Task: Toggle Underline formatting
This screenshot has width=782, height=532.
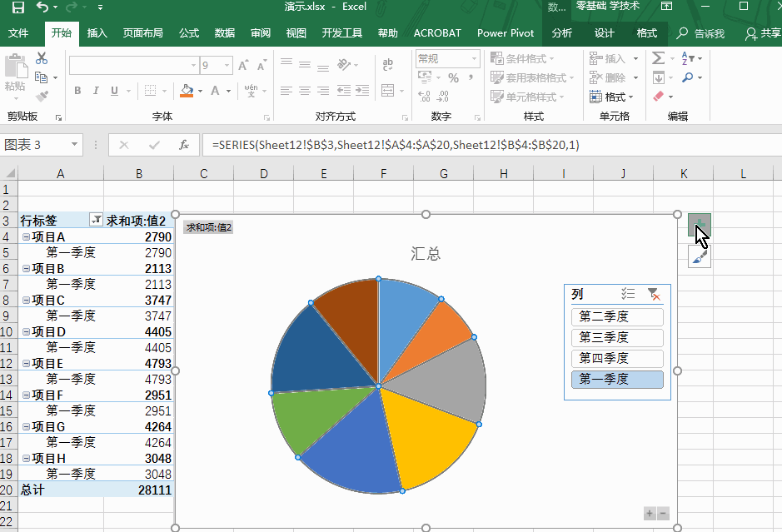Action: click(114, 90)
